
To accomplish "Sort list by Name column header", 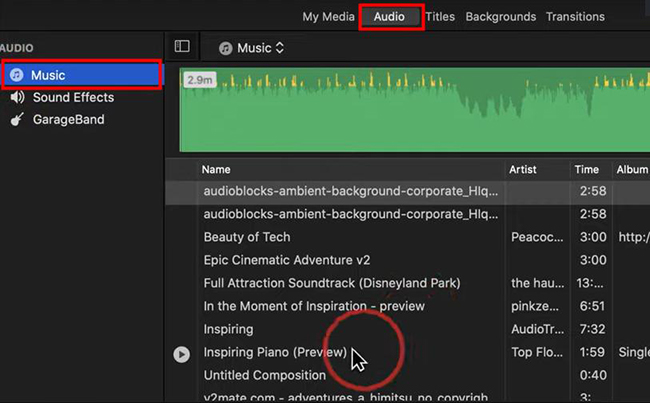I will tap(216, 170).
